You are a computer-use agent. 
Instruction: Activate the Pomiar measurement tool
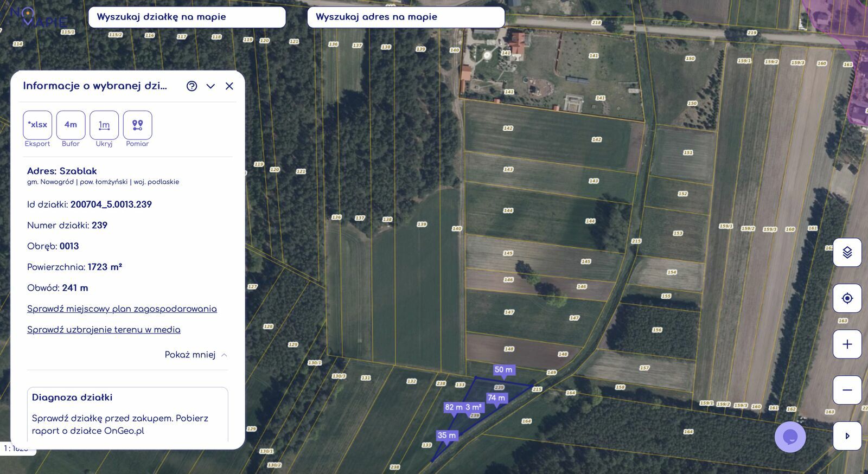pyautogui.click(x=137, y=125)
